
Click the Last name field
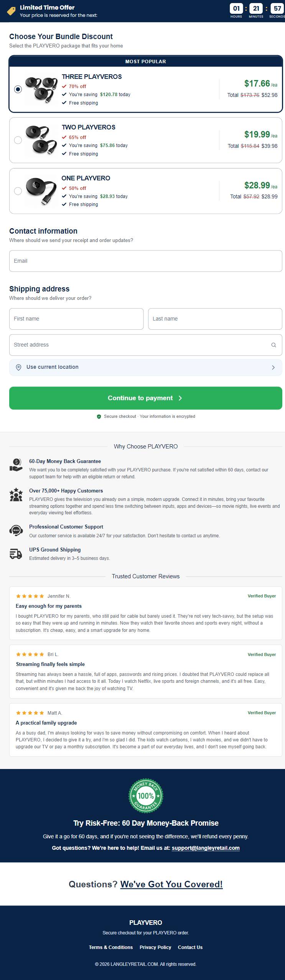tap(215, 319)
